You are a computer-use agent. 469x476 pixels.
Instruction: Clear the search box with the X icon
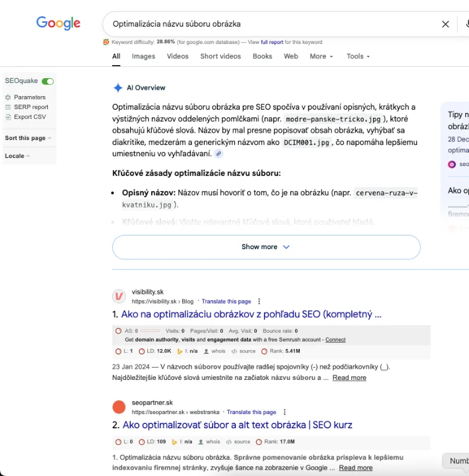click(445, 24)
